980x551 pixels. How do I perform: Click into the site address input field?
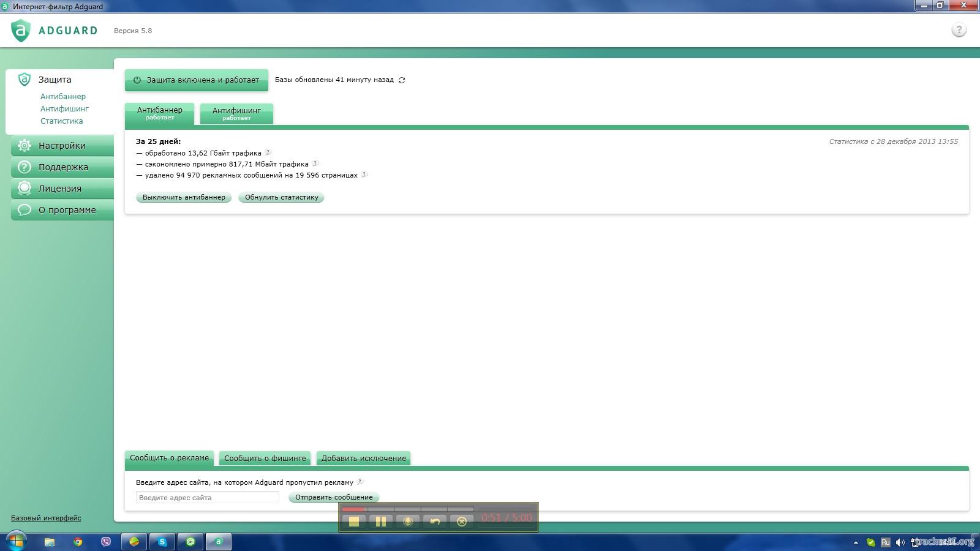207,498
